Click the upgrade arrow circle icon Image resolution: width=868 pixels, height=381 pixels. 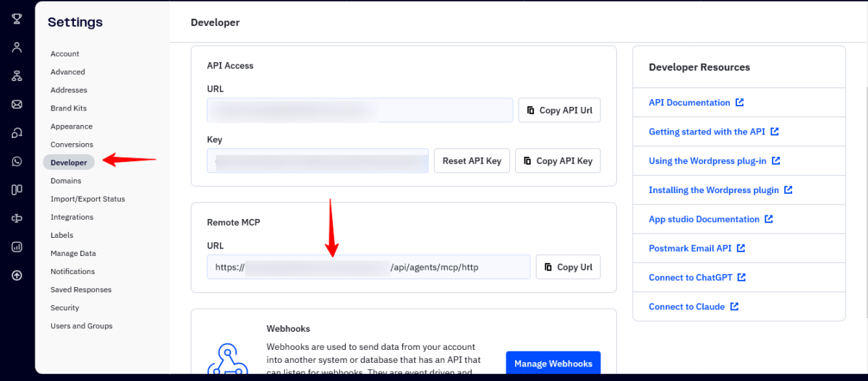click(17, 275)
